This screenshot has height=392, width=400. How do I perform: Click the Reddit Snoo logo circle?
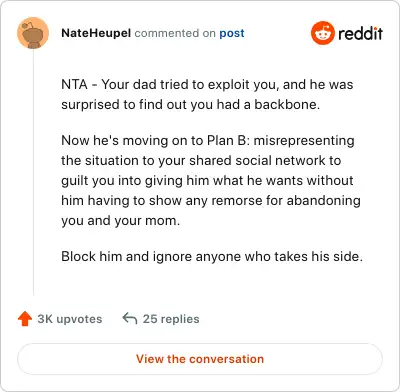pyautogui.click(x=322, y=33)
